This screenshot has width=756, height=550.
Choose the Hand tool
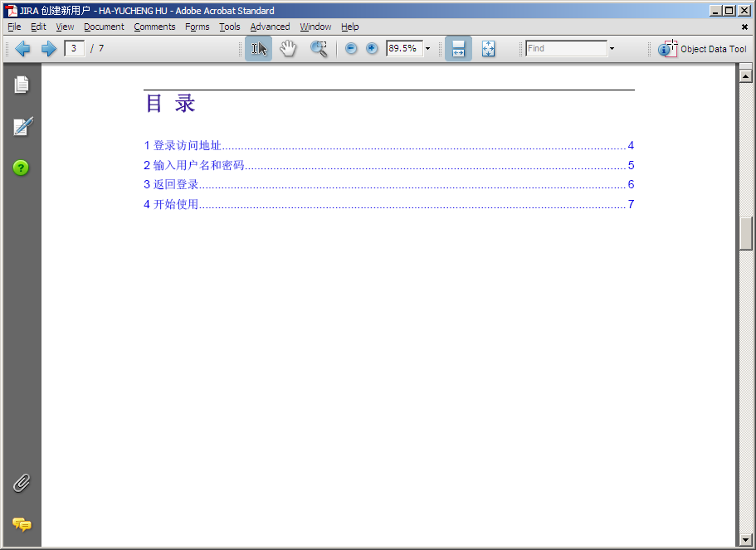tap(287, 49)
